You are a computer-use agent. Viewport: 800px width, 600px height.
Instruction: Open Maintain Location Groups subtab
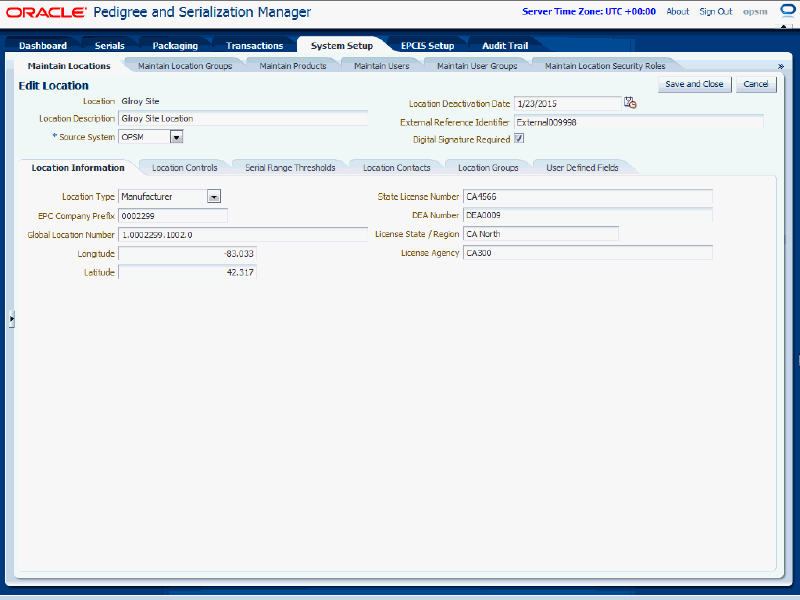coord(185,66)
